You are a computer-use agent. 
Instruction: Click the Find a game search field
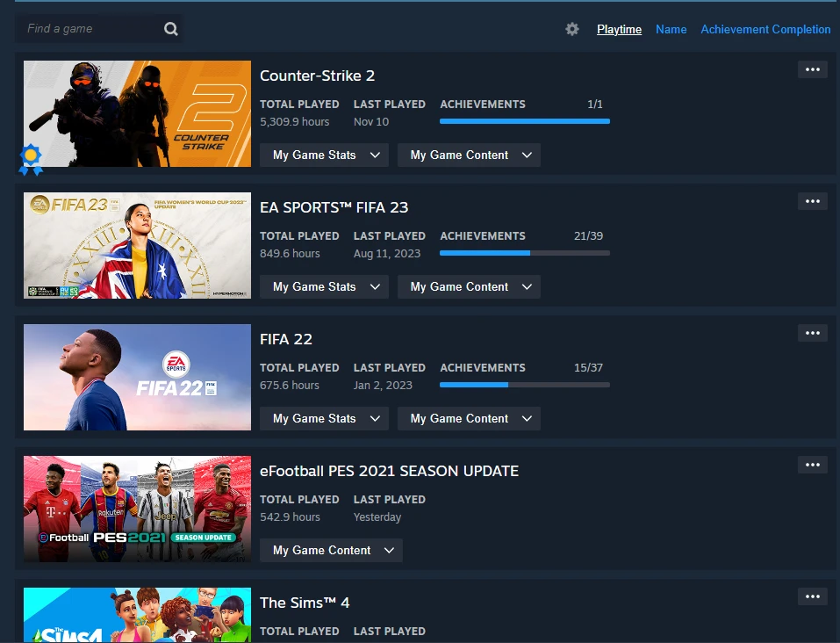tap(88, 29)
